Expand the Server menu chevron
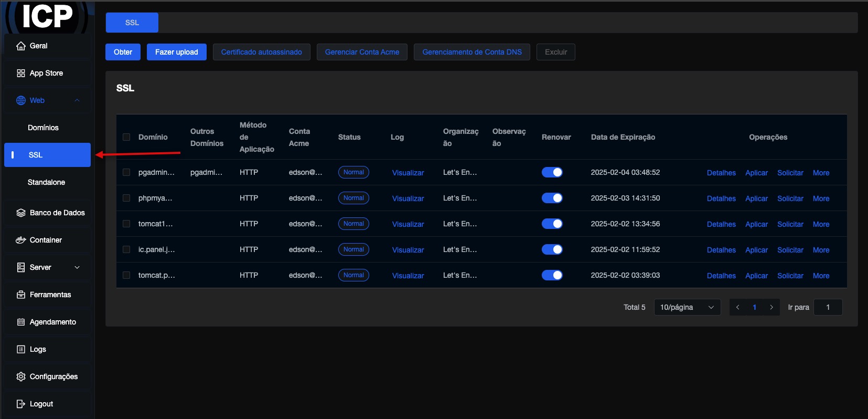This screenshot has width=868, height=419. pyautogui.click(x=77, y=267)
